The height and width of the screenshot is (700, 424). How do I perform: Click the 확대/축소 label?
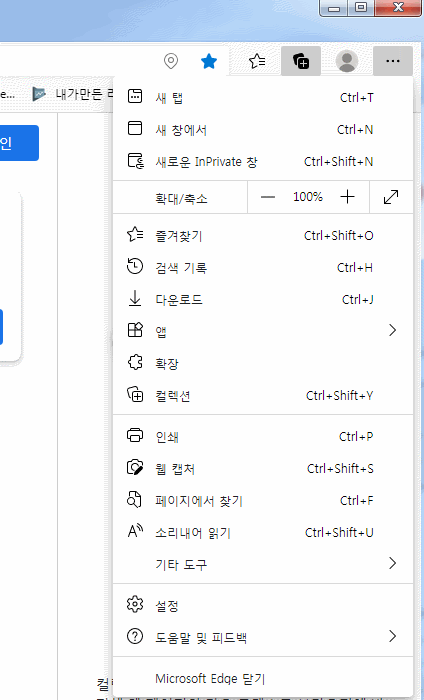[181, 198]
